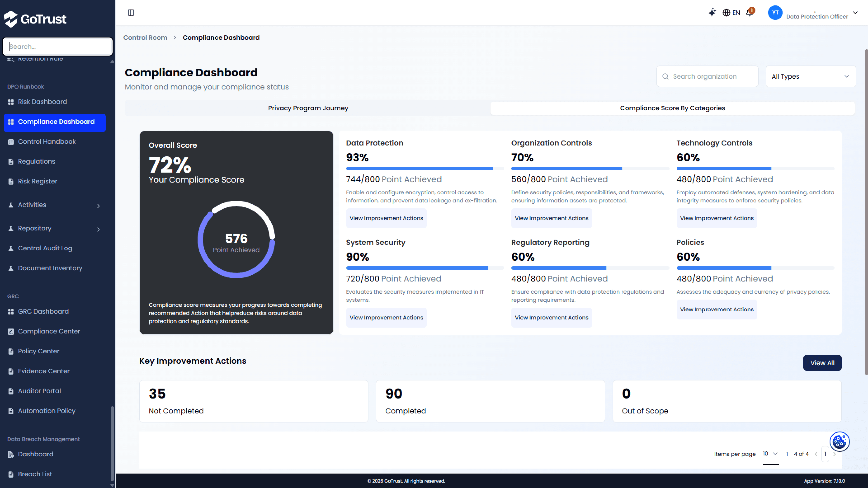Click the Automation Policy icon
Image resolution: width=868 pixels, height=488 pixels.
(11, 411)
